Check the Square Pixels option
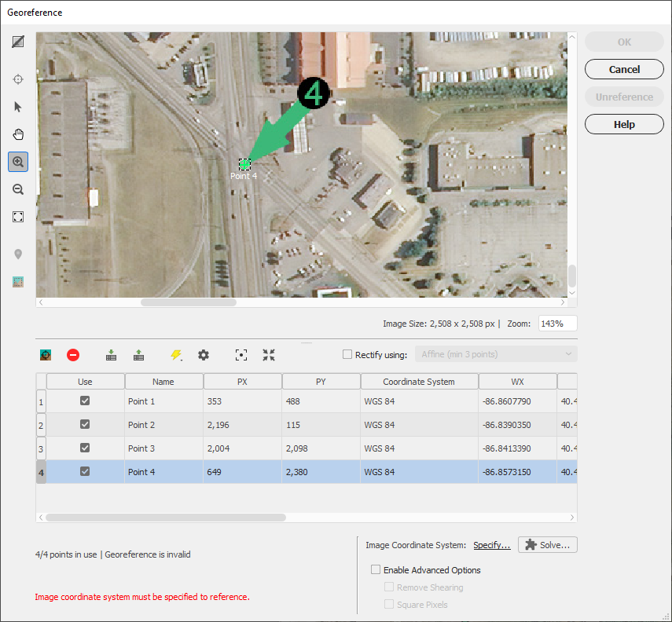 (x=389, y=604)
